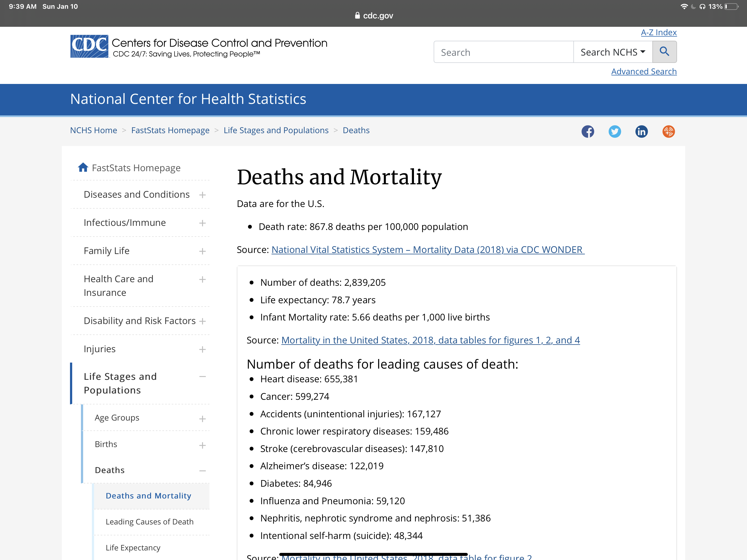Open Births submenu item

(x=106, y=444)
